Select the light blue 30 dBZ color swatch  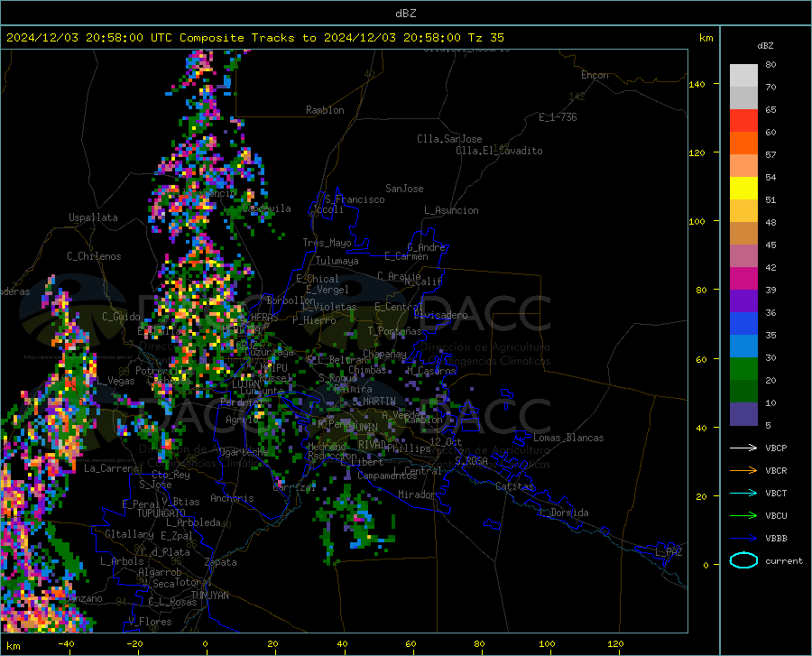tap(743, 346)
